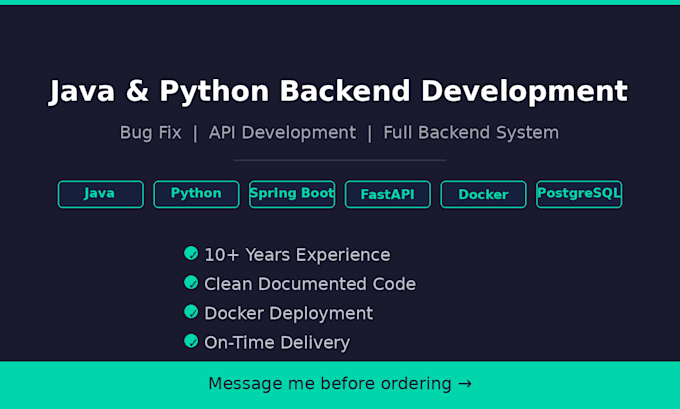Click the 'API Development' subtitle text

coord(282,133)
